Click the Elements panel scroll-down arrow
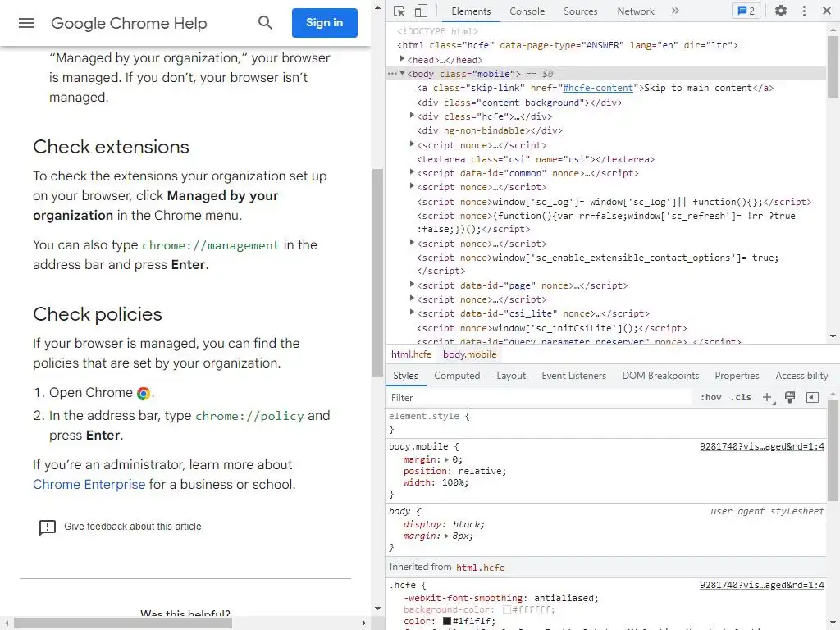The width and height of the screenshot is (840, 630). click(x=833, y=336)
